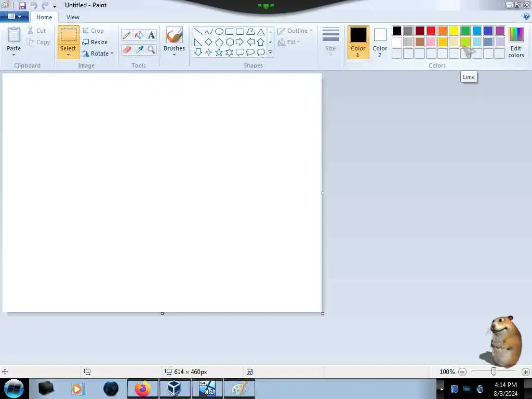Screen dimensions: 532x399
Task: Select the Down arrow shape
Action: (198, 52)
